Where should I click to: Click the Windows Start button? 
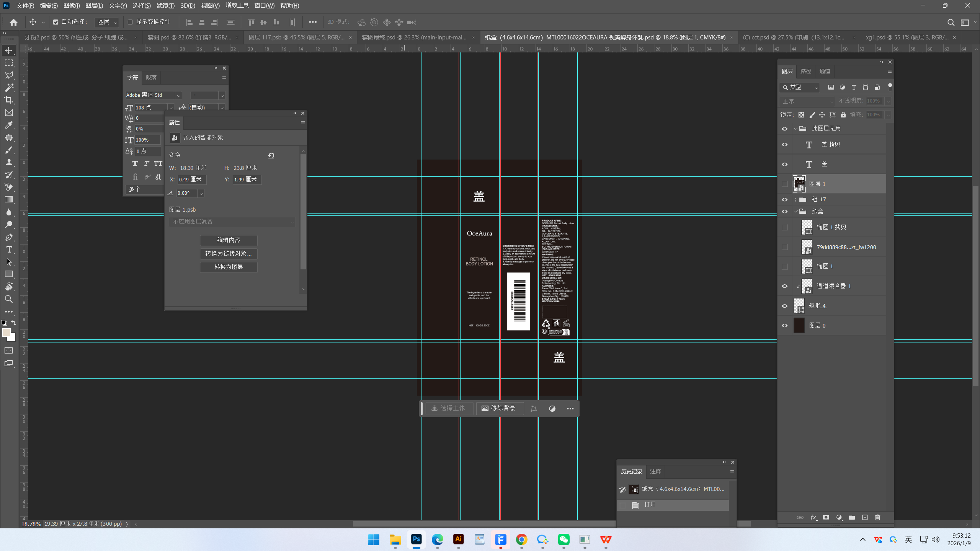click(374, 540)
